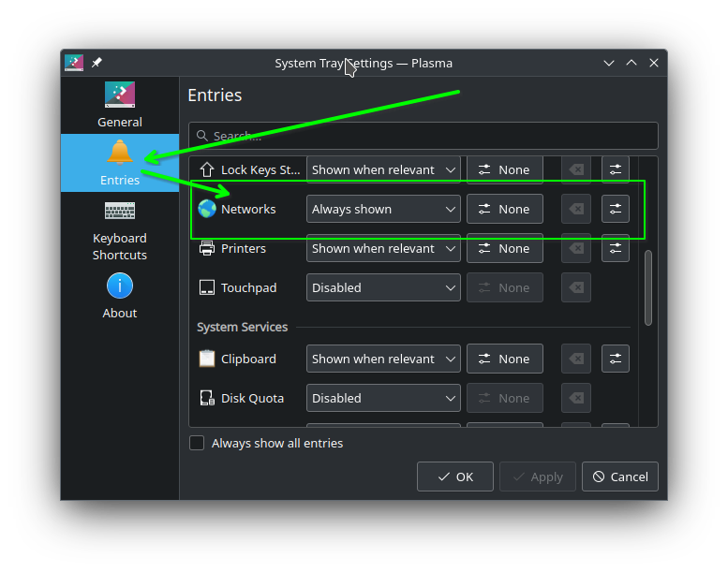
Task: Close the System Tray Settings window
Action: point(654,63)
